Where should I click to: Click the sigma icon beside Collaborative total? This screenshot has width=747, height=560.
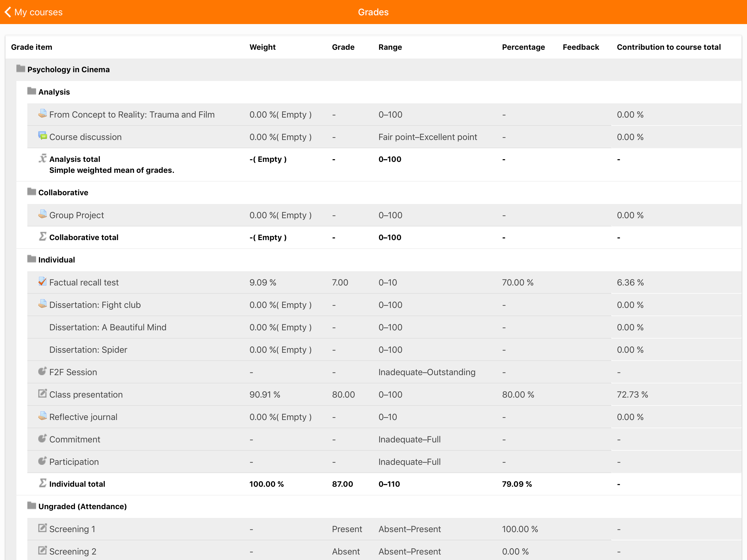pyautogui.click(x=43, y=237)
